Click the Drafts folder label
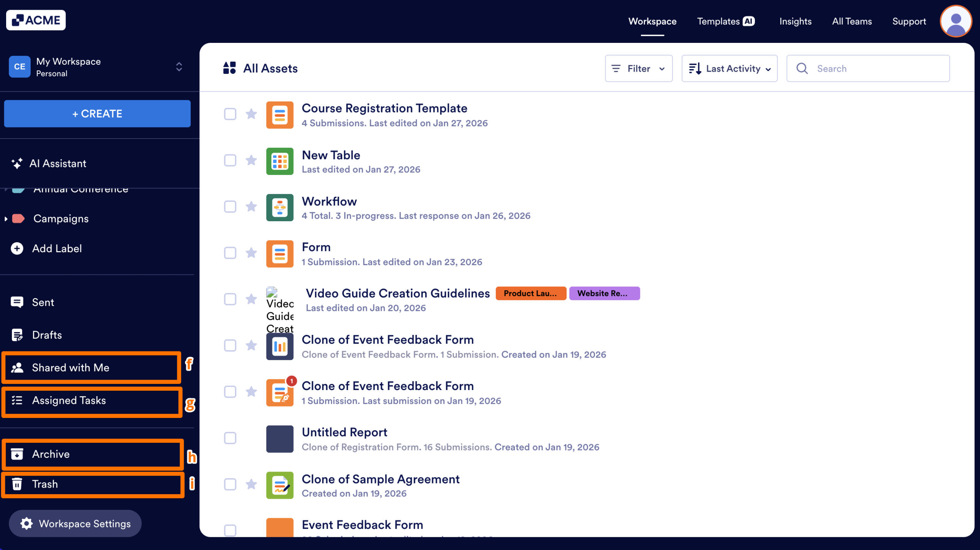 [x=47, y=335]
